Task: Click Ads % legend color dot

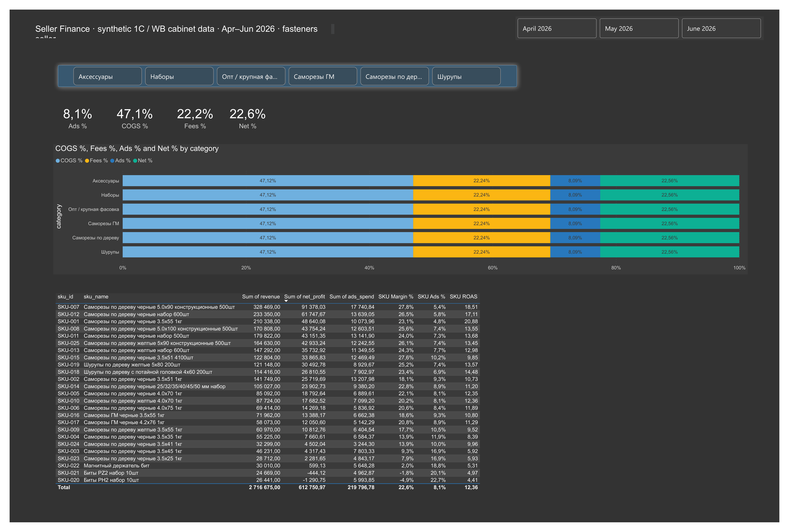Action: [x=112, y=161]
